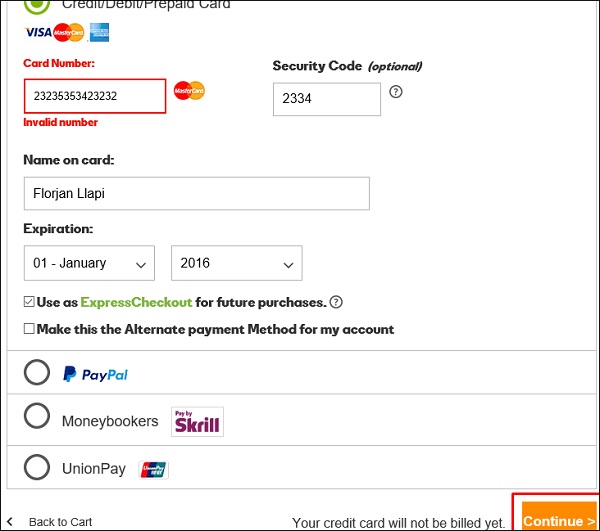Image resolution: width=600 pixels, height=531 pixels.
Task: Select the PayPal radio button
Action: pyautogui.click(x=36, y=373)
